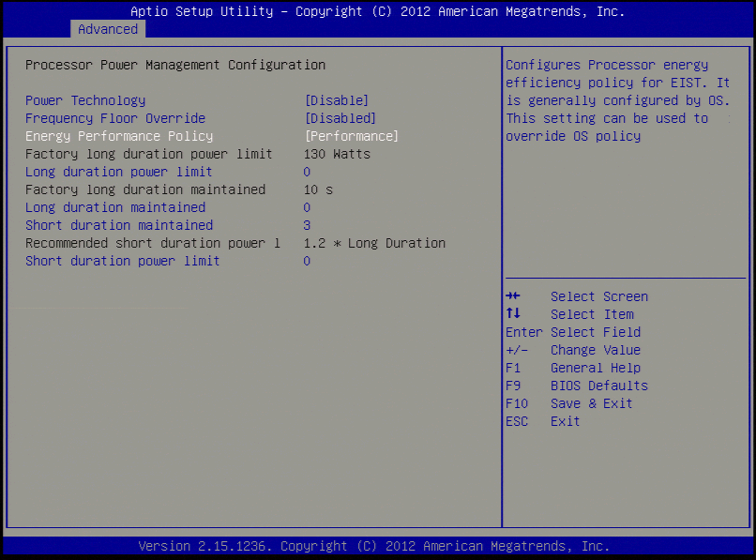Click the up-down arrows Select Item icon
The width and height of the screenshot is (756, 560).
point(512,314)
